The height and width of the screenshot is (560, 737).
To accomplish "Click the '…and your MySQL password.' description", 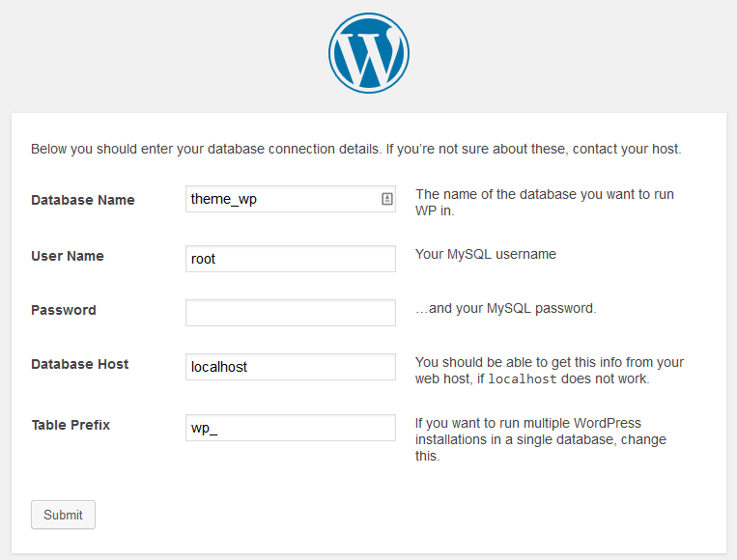I will [506, 308].
